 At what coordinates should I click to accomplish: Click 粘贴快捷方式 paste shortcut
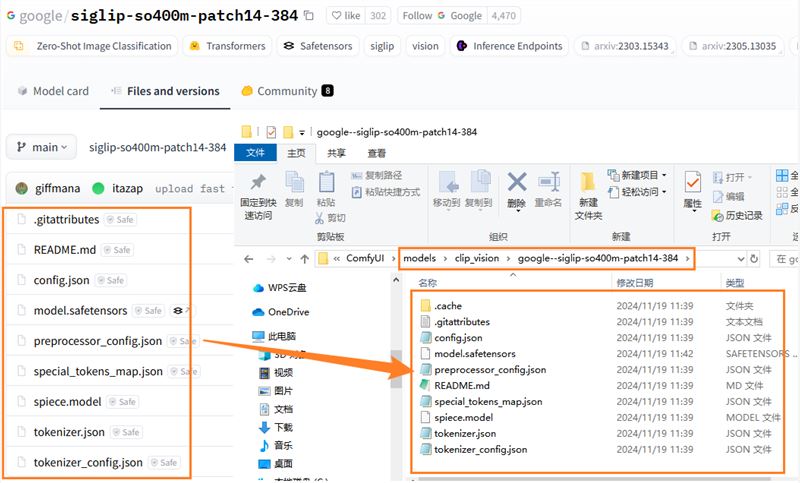pyautogui.click(x=386, y=192)
